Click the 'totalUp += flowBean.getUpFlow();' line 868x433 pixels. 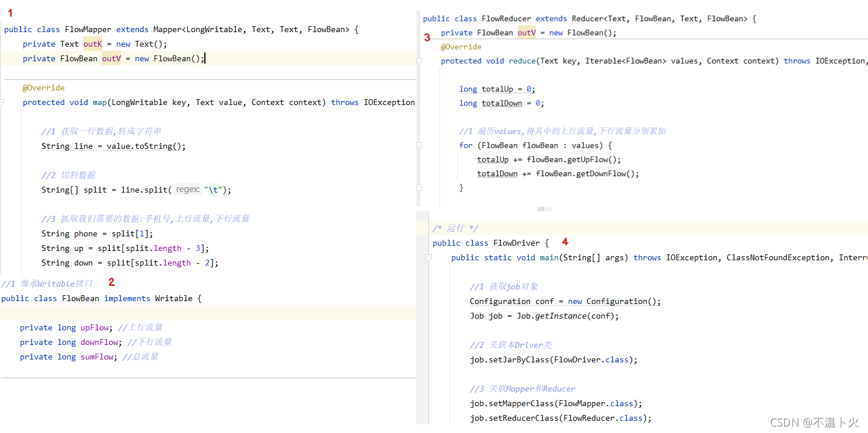coord(549,159)
